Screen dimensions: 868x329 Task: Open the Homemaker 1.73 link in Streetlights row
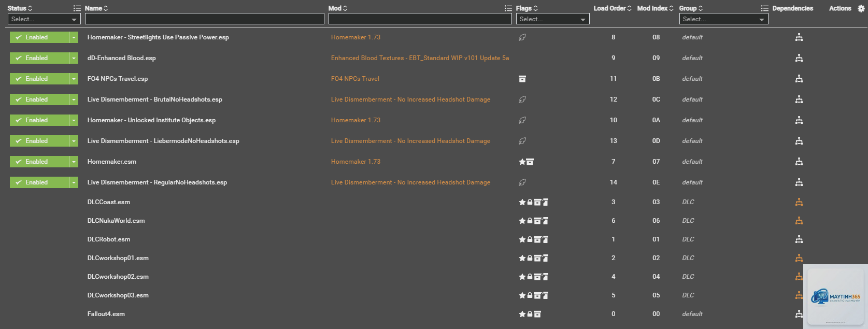point(355,37)
